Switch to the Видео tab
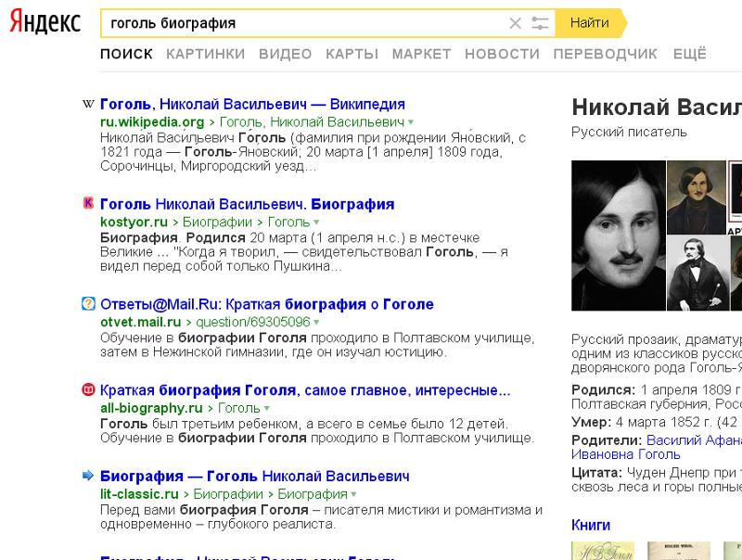Viewport: 742px width, 560px height. coord(286,54)
